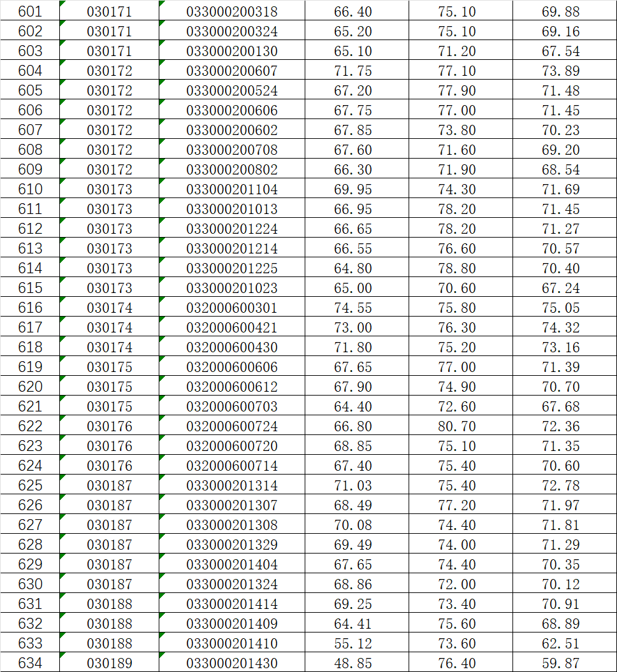
Task: Click the ID cell 033000200607
Action: click(x=232, y=71)
